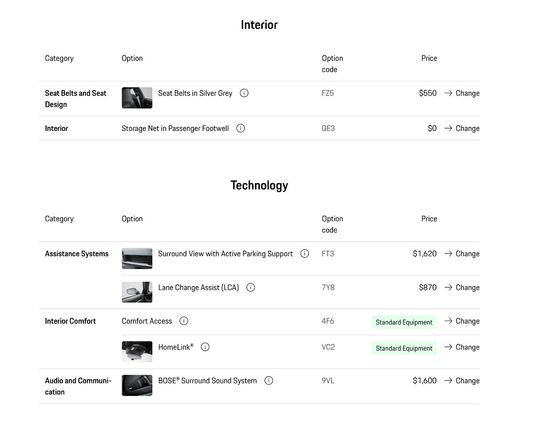Viewport: 544px width, 435px height.
Task: Show info for BOSE Surround Sound System
Action: tap(269, 381)
